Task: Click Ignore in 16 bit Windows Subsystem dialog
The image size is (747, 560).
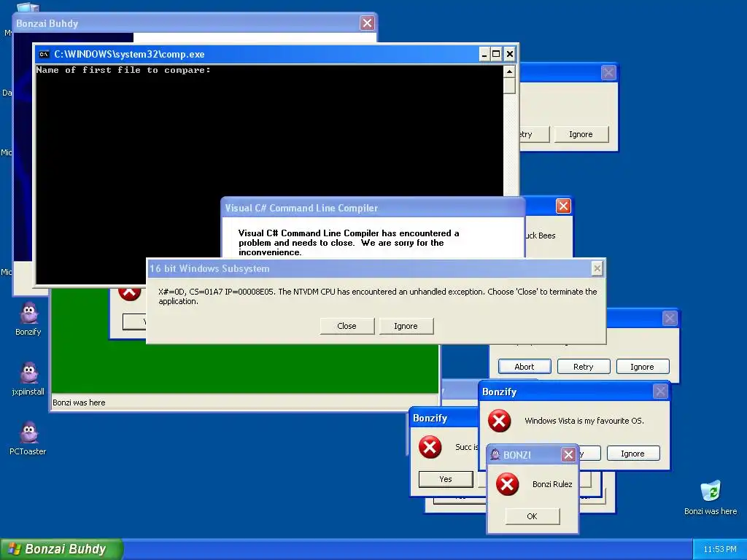Action: click(x=406, y=326)
